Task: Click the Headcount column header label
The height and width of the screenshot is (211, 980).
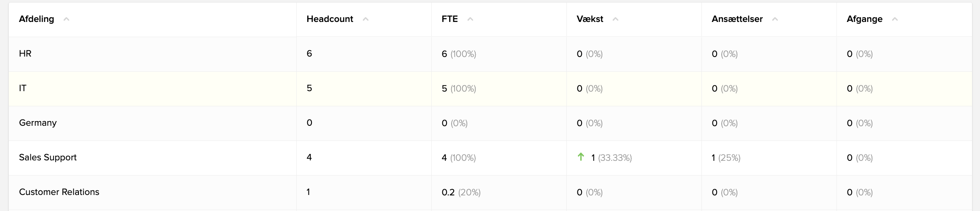Action: coord(330,19)
